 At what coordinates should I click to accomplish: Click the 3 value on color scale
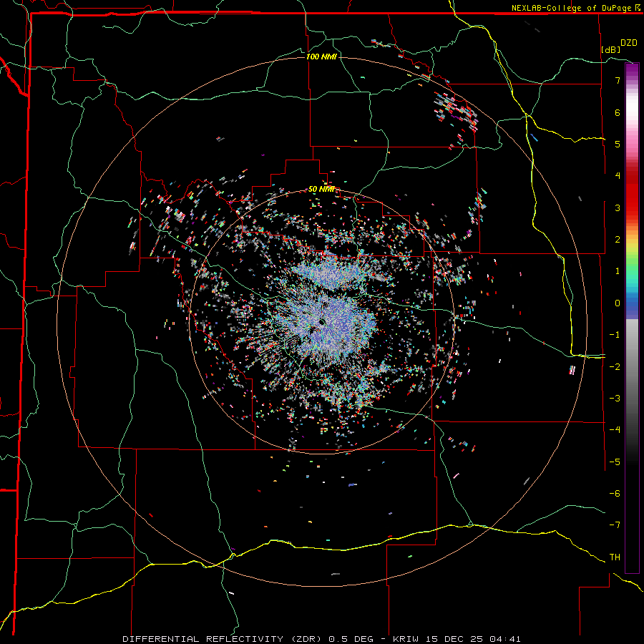[618, 208]
